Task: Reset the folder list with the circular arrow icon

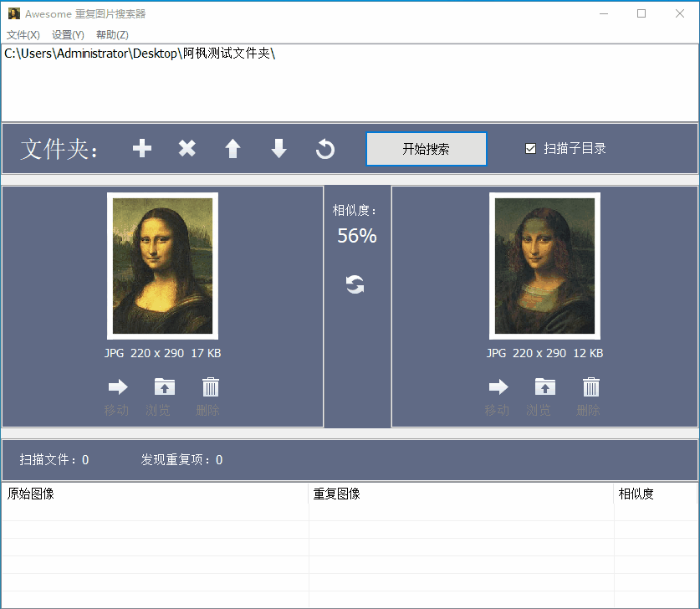Action: click(325, 149)
